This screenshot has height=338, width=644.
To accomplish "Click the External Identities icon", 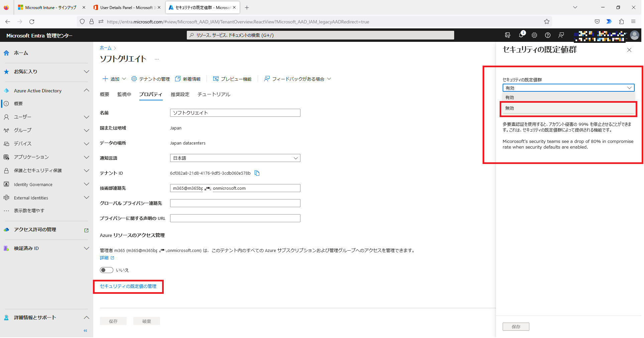I will coord(6,198).
